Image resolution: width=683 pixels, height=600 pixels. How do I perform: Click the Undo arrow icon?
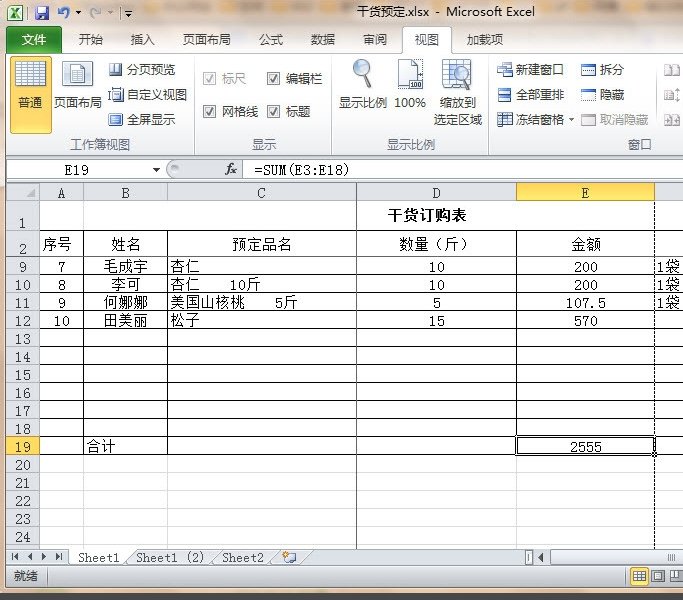(64, 13)
